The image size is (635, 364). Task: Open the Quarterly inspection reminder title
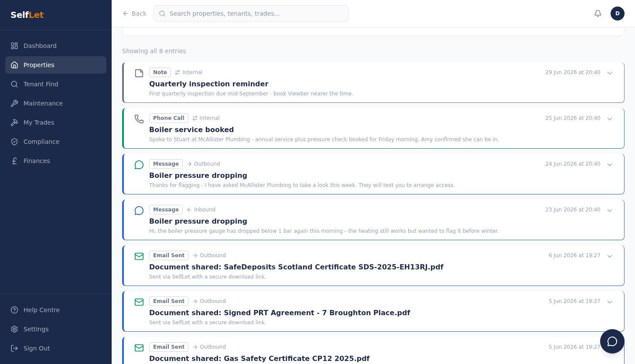click(208, 84)
